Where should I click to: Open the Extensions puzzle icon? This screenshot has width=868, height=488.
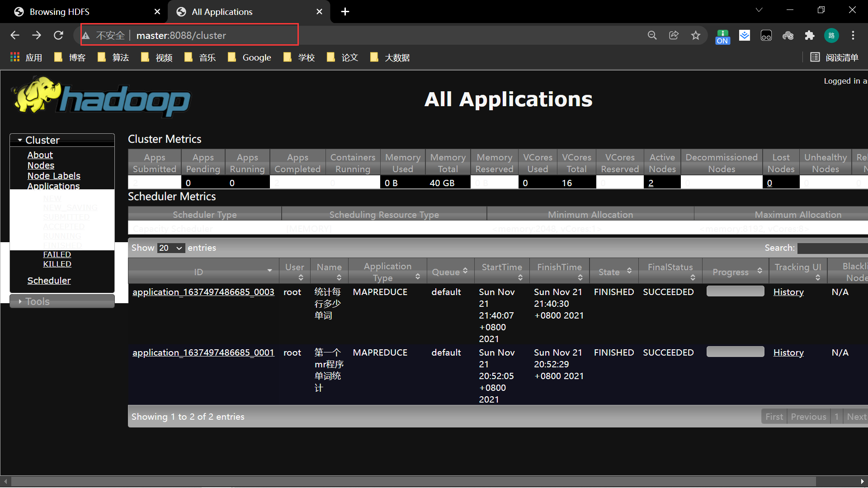tap(810, 35)
